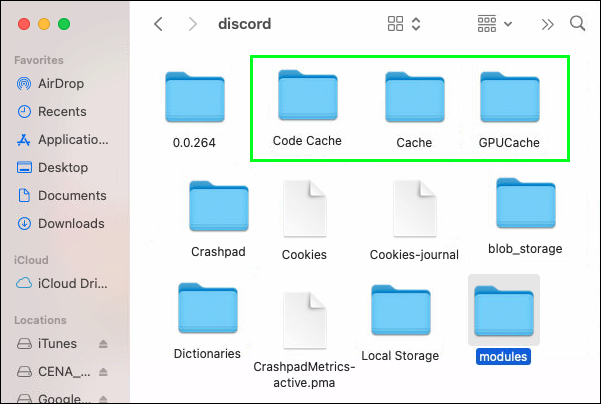Open the group-by options dropdown
Viewport: 601px width, 404px height.
click(494, 23)
